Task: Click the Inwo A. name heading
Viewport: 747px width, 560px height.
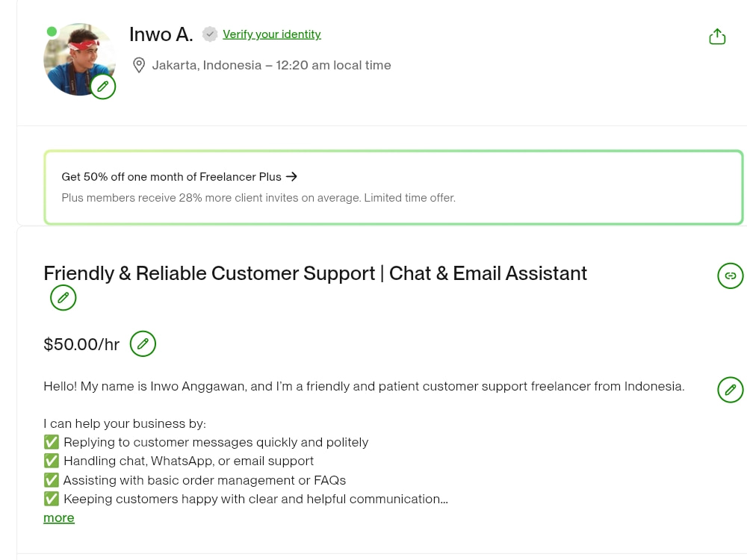Action: (161, 34)
